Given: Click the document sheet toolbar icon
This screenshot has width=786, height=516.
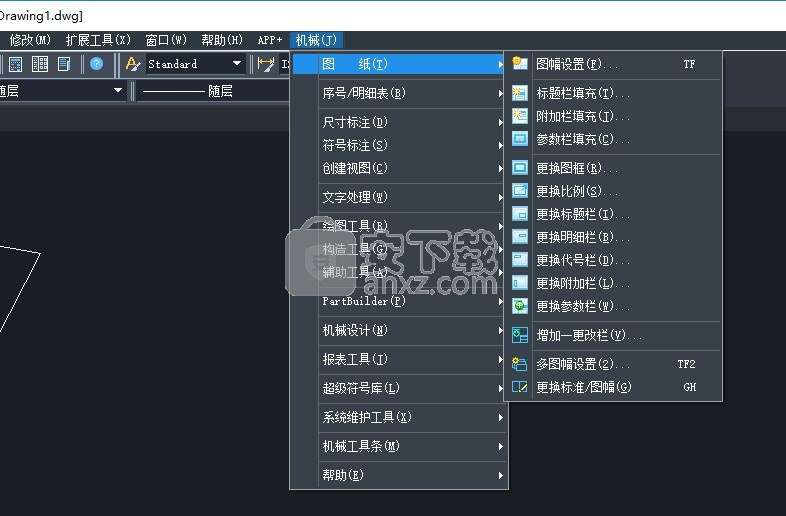Looking at the screenshot, I should (x=64, y=64).
